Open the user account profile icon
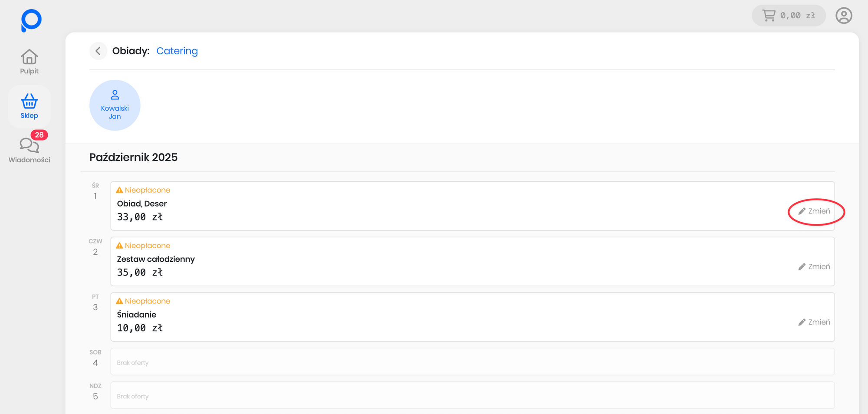Screen dimensions: 868x414 (x=844, y=16)
